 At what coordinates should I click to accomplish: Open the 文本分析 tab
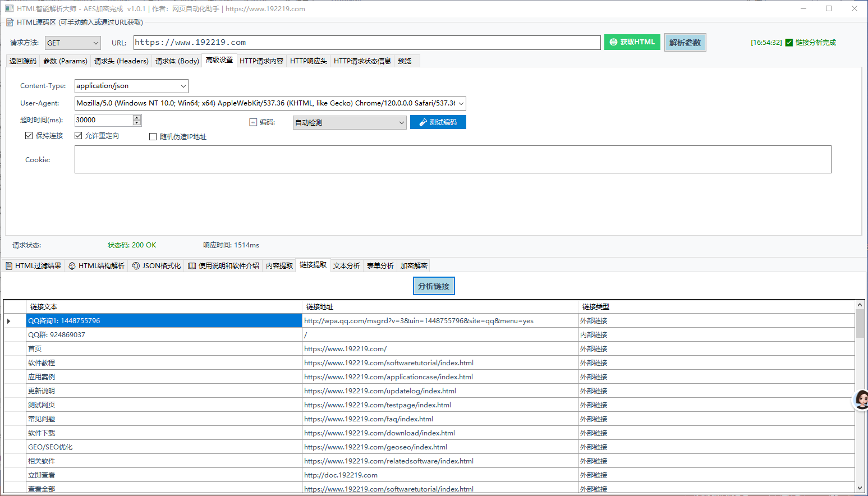coord(346,266)
